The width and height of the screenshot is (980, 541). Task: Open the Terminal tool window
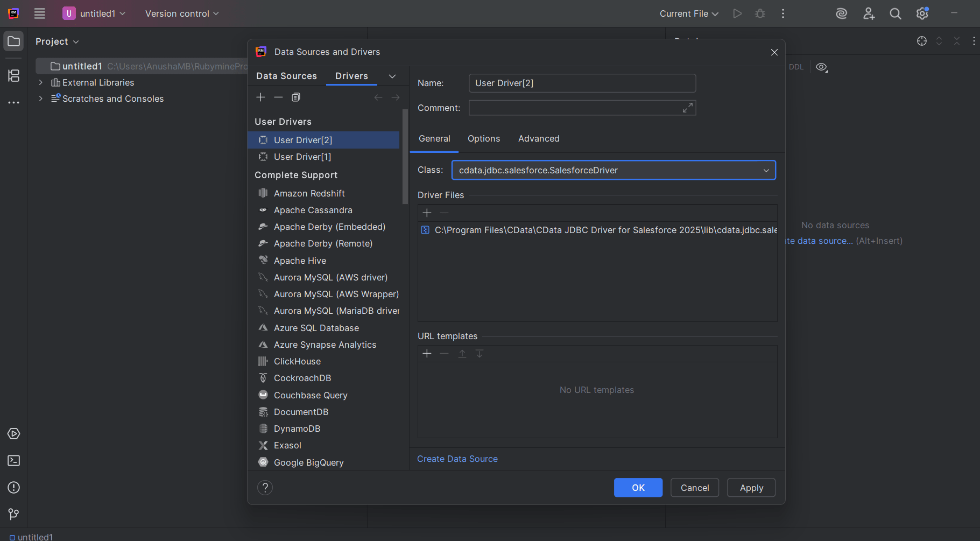[13, 460]
